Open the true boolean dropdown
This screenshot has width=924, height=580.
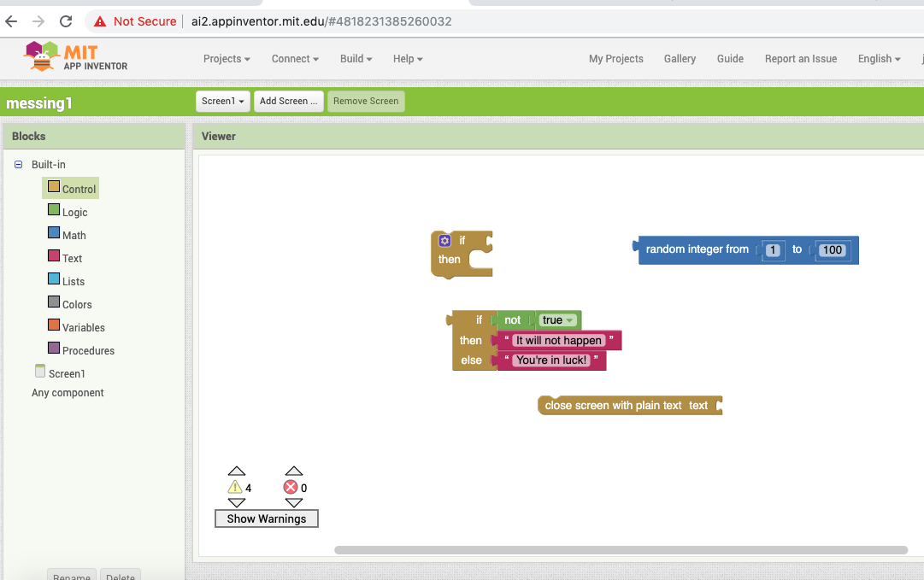click(x=568, y=320)
